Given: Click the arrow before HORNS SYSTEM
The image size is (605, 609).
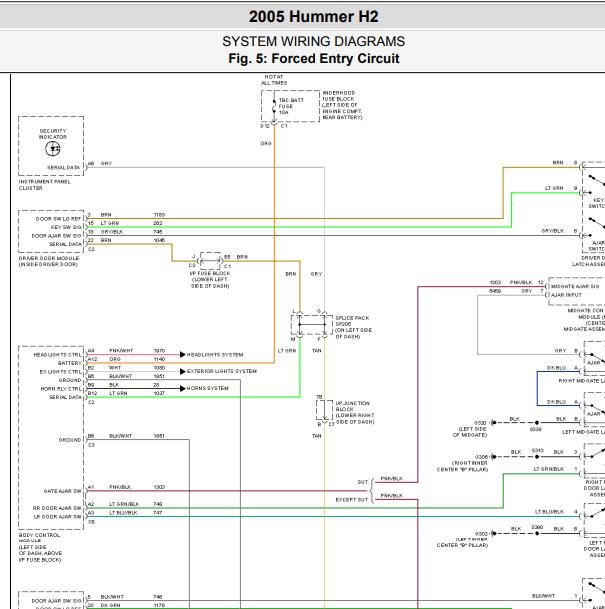Looking at the screenshot, I should point(183,388).
